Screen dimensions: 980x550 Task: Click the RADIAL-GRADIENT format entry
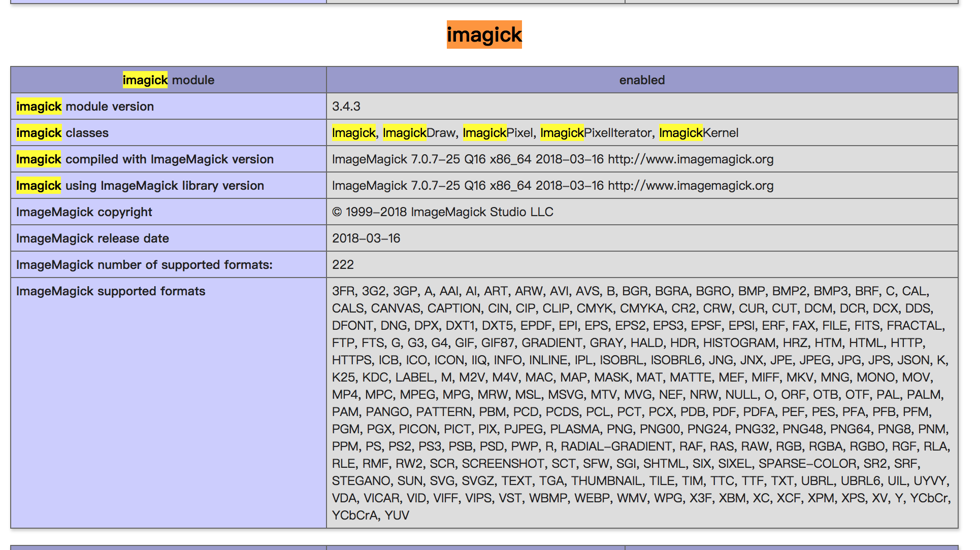pos(616,446)
